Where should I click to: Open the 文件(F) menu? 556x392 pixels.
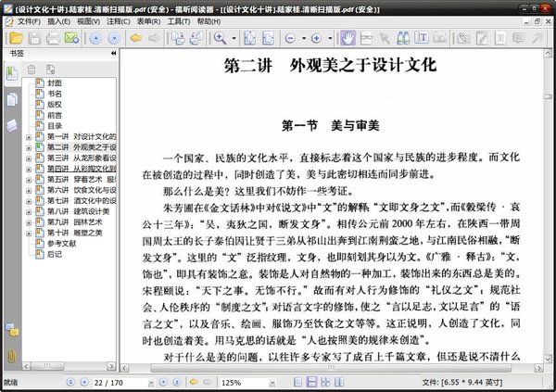click(x=29, y=21)
